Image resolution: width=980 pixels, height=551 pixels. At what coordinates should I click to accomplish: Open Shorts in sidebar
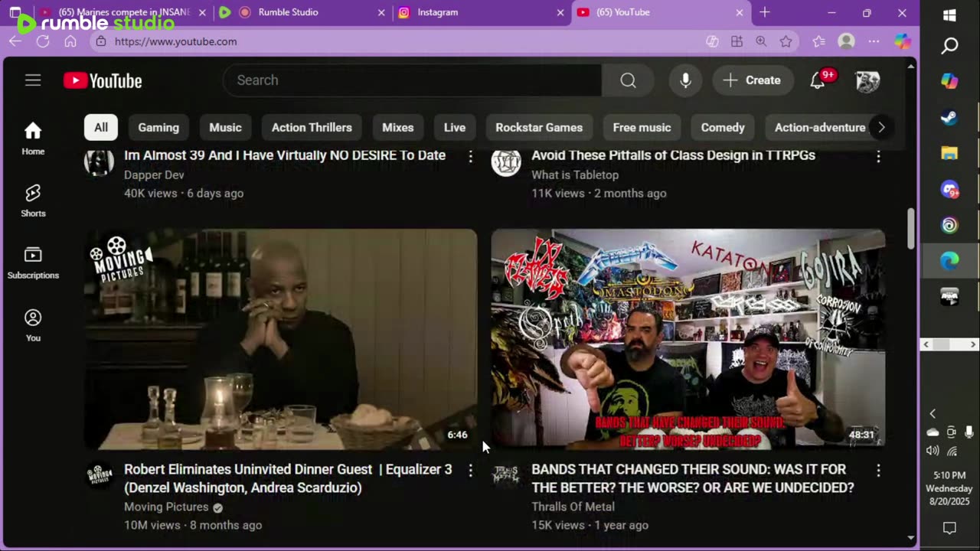[x=33, y=201]
